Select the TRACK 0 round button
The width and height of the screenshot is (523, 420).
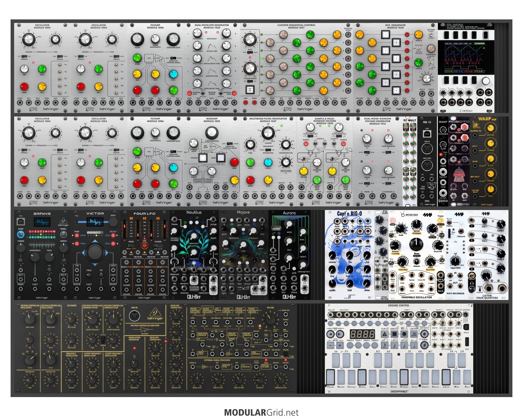coord(350,345)
